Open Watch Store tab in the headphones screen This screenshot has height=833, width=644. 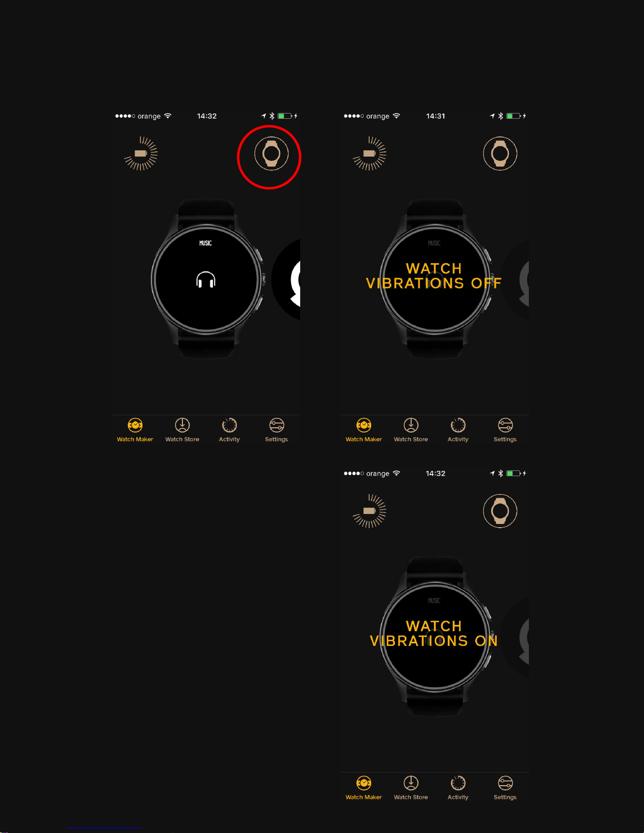click(182, 430)
